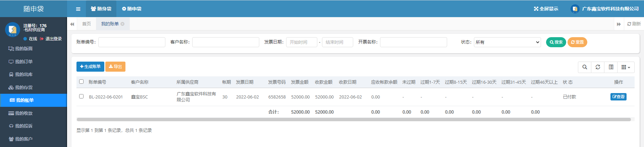This screenshot has width=644, height=147.
Task: Click the bill number BL-2022-06-0201
Action: (106, 97)
